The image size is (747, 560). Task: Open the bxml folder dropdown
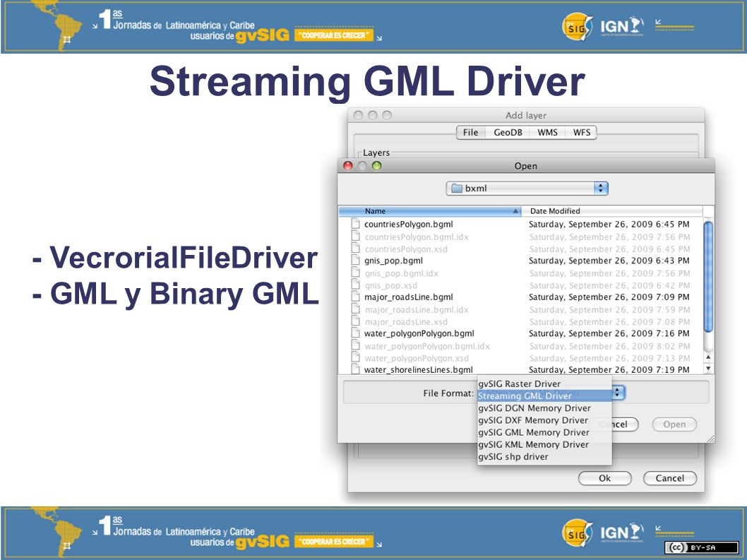527,189
